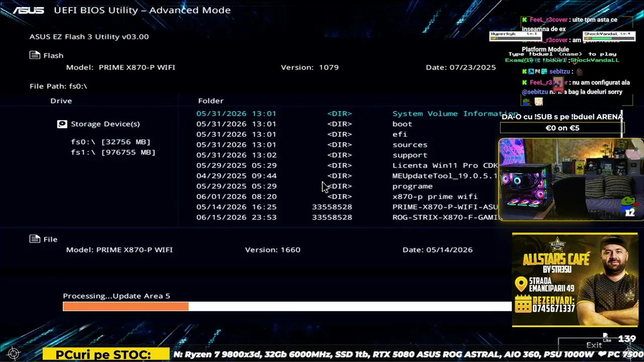
Task: Click the 05/31/2026 13:02 date entry
Action: [x=236, y=155]
